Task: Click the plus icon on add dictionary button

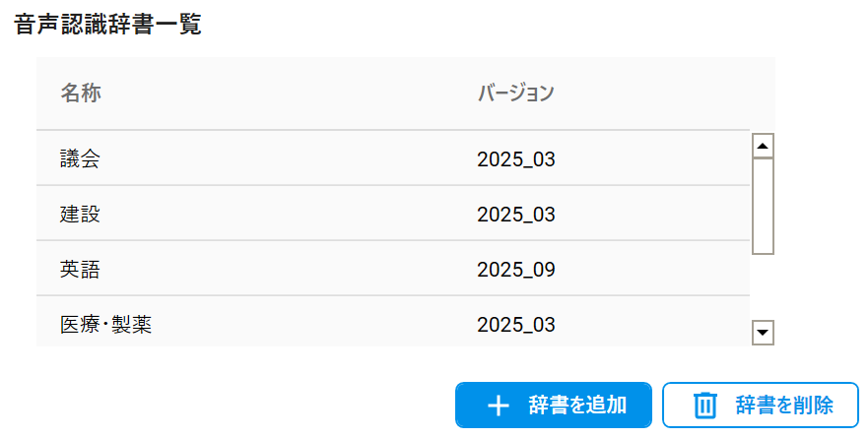Action: click(x=500, y=406)
